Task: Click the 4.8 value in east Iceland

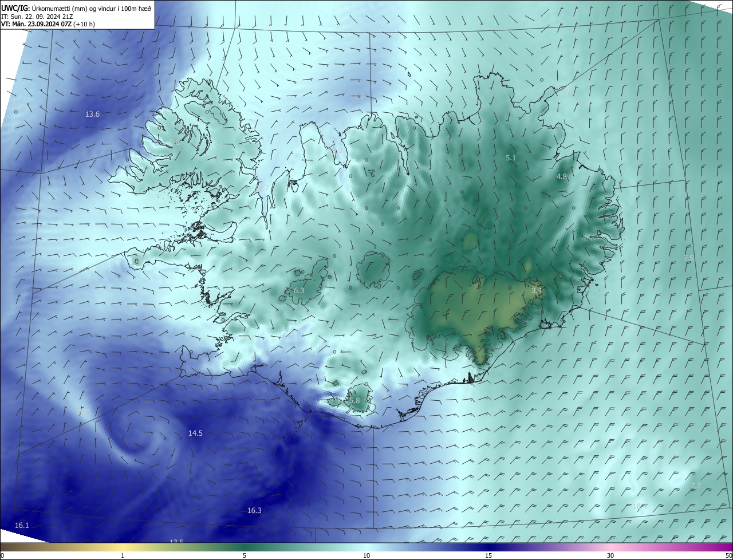Action: [x=561, y=177]
